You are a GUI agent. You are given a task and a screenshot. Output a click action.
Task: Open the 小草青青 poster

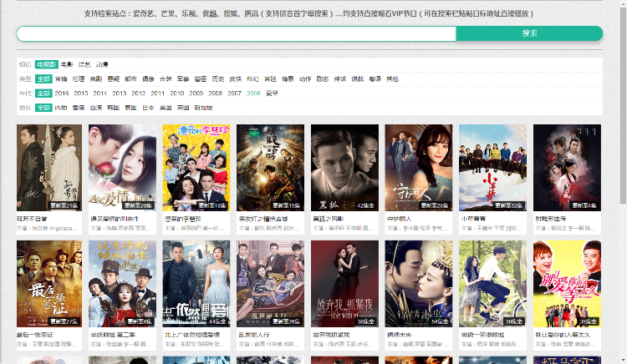[492, 168]
